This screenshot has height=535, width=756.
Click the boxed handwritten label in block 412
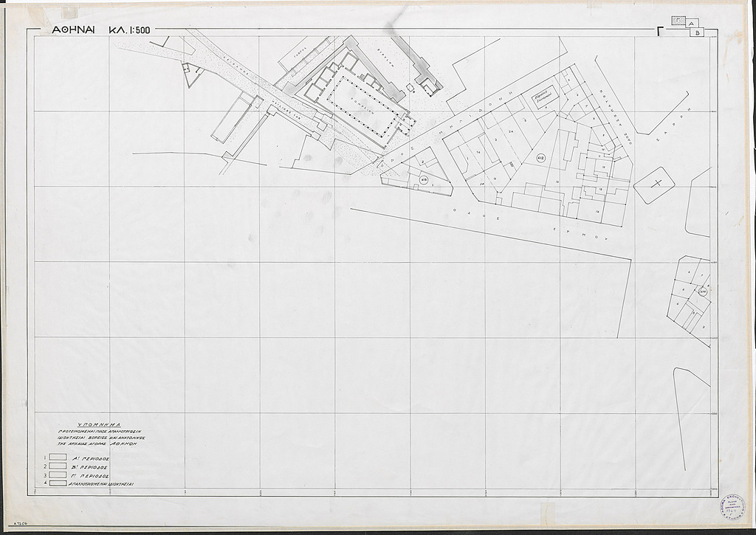click(x=543, y=100)
